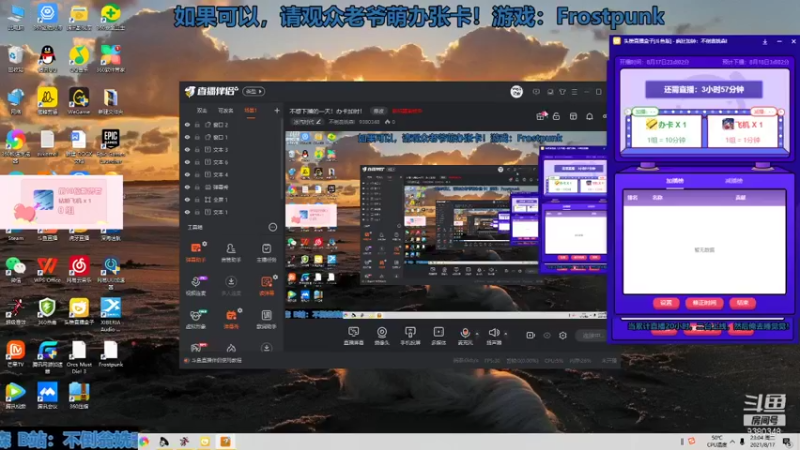Hide the 窗口 2 source via eye icon
800x450 pixels.
pyautogui.click(x=187, y=124)
